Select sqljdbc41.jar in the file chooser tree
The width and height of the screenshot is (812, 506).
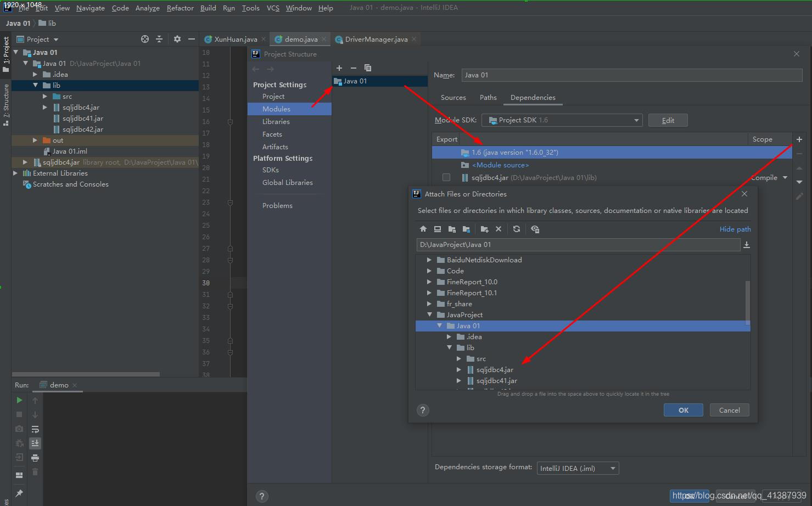click(496, 380)
